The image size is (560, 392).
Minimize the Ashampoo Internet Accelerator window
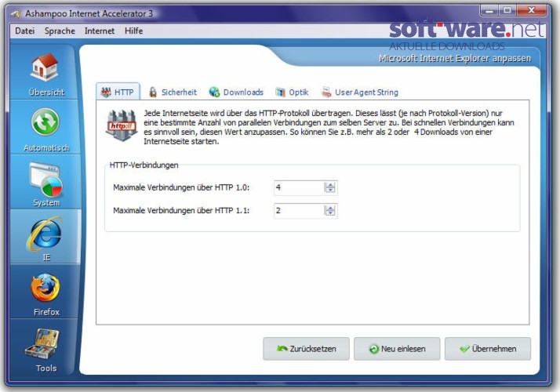[x=489, y=11]
